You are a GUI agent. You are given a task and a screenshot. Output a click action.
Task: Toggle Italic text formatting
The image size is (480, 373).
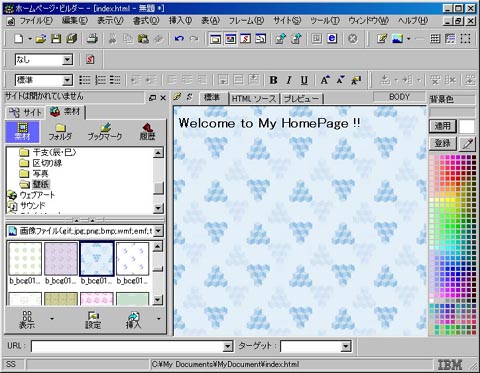(289, 80)
